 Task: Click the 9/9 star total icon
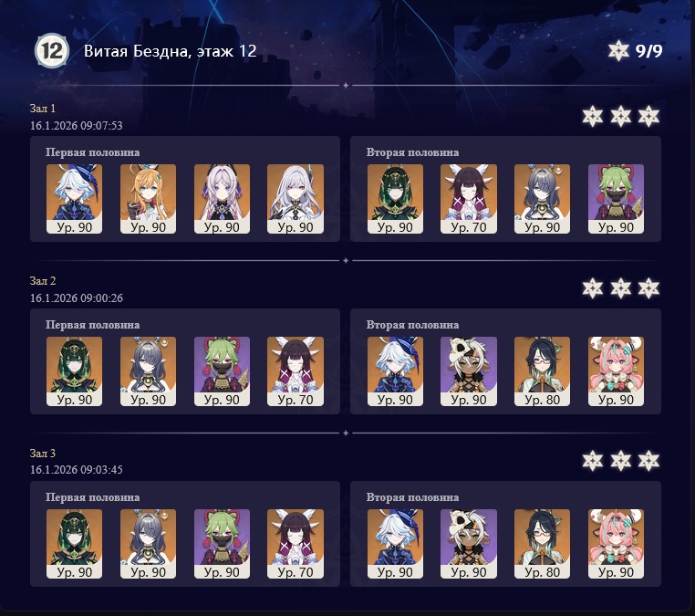point(618,50)
